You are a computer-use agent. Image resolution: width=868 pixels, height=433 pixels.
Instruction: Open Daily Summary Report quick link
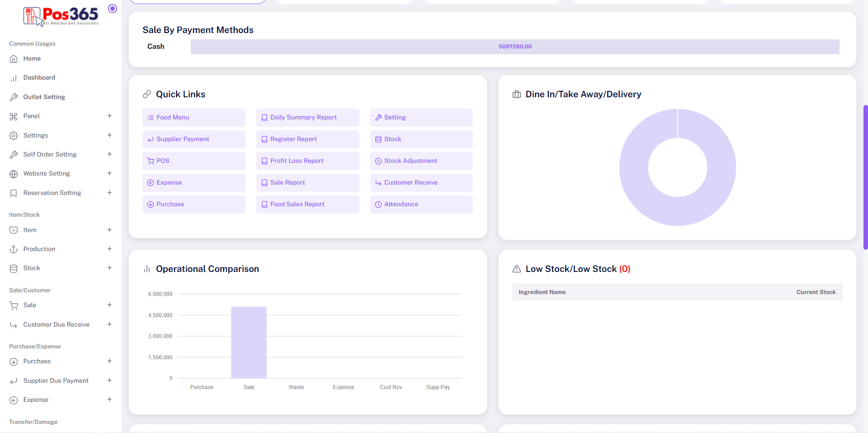[307, 118]
